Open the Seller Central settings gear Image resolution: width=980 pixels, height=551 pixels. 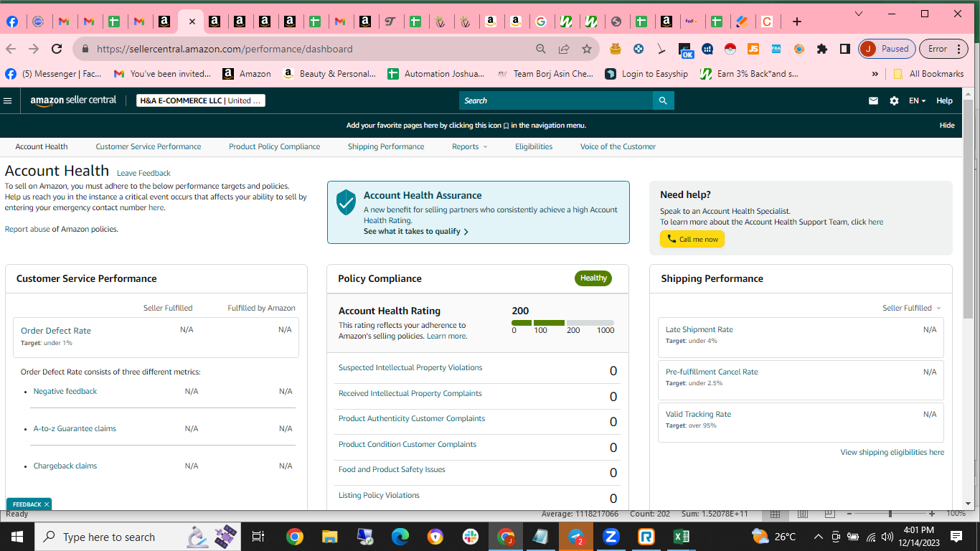click(894, 100)
